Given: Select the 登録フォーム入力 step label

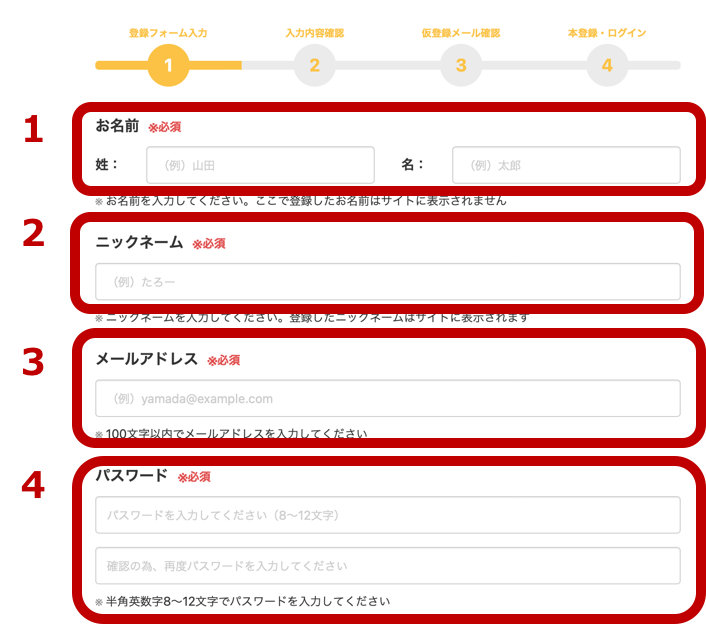Looking at the screenshot, I should 168,33.
